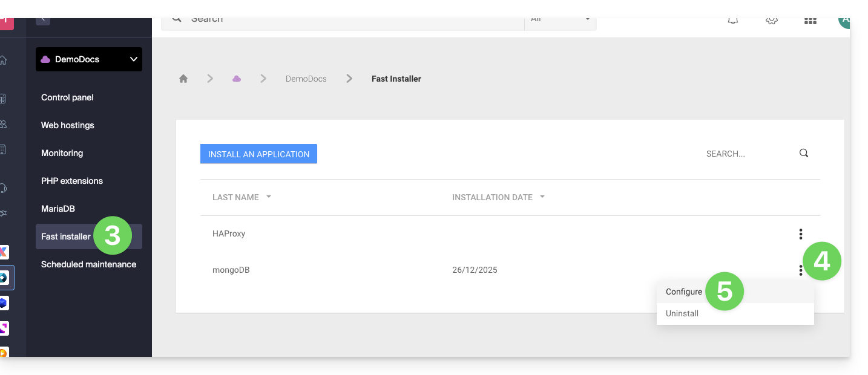Click the purple cloud breadcrumb icon
The width and height of the screenshot is (868, 375).
237,79
